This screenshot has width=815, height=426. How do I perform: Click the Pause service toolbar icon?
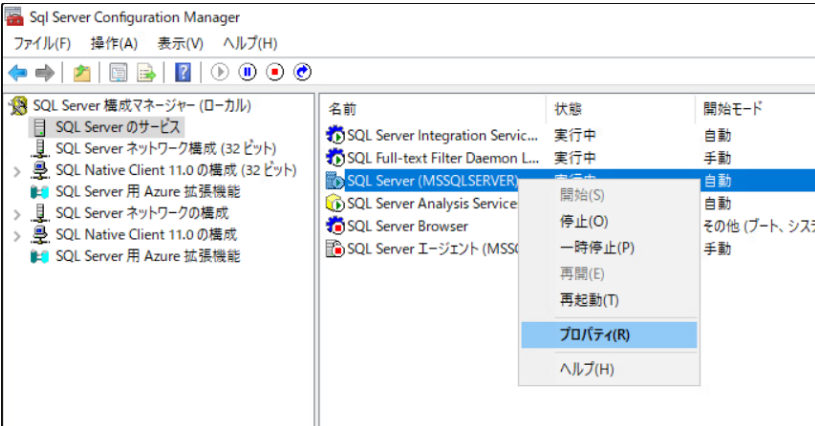247,72
